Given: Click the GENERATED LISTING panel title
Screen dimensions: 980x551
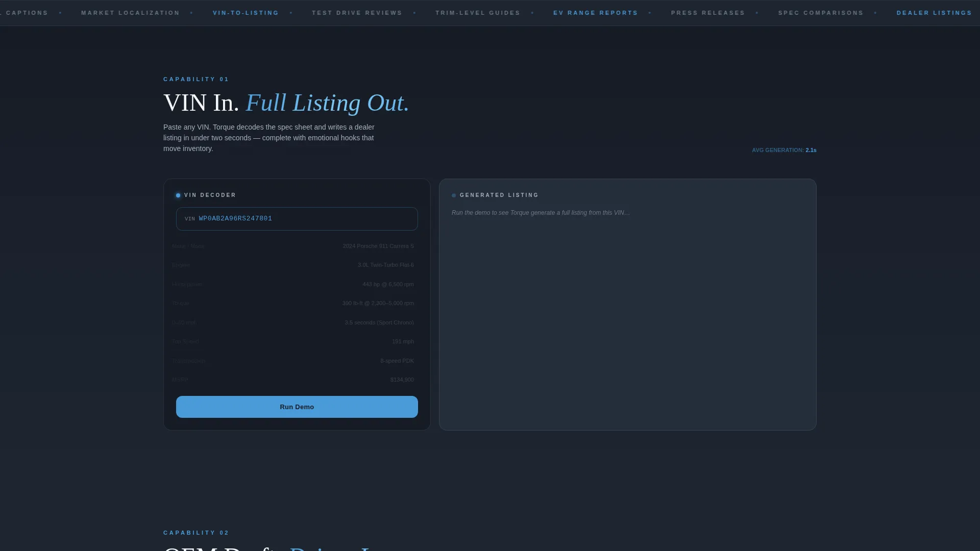Looking at the screenshot, I should 499,195.
